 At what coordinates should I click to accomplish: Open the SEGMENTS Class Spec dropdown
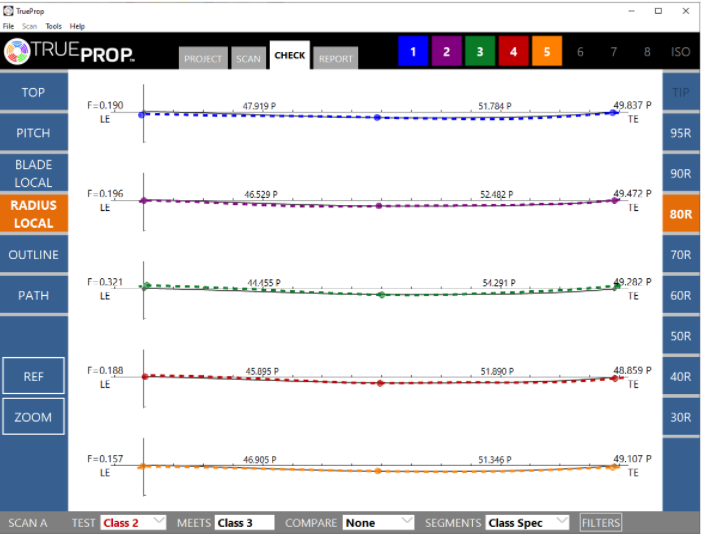pyautogui.click(x=527, y=522)
